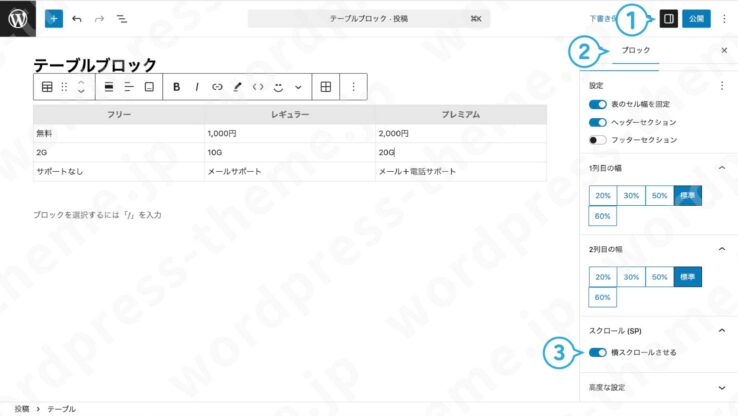Select the フリー header cell
The height and width of the screenshot is (416, 738).
(119, 114)
